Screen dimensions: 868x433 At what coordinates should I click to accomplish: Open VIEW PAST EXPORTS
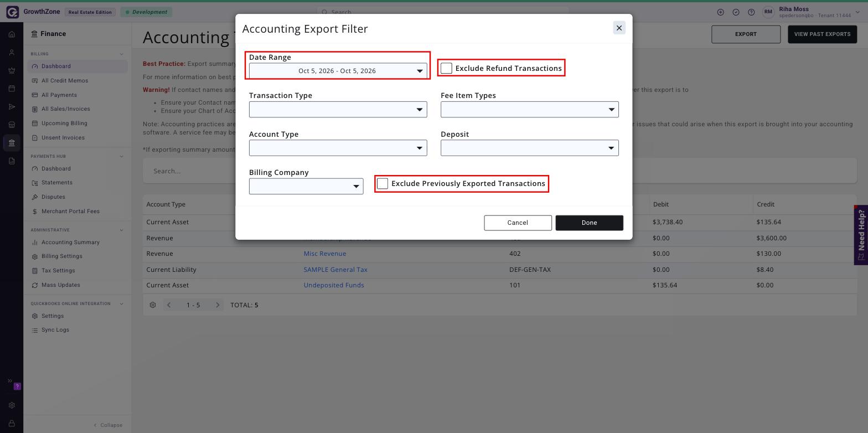[x=822, y=34]
